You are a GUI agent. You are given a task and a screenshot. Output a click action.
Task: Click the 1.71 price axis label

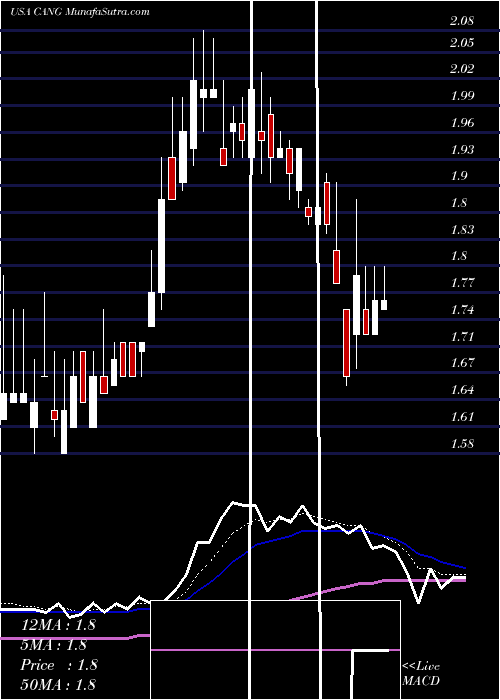[462, 336]
